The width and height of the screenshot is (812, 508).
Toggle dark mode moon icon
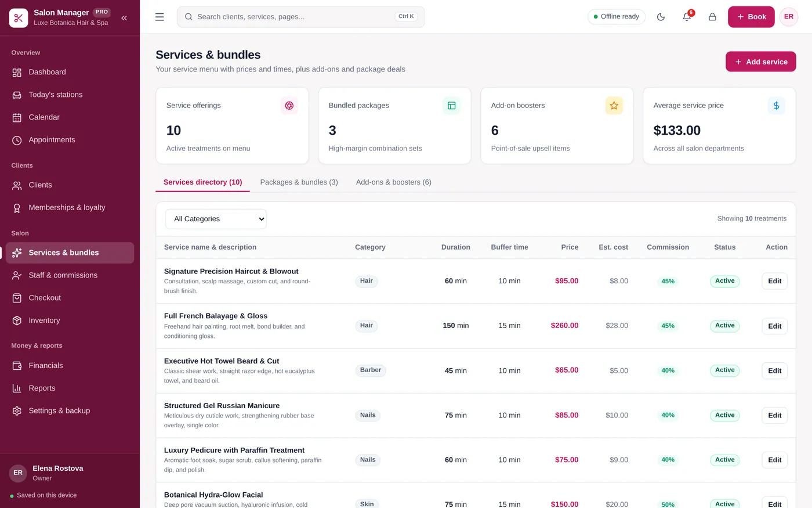click(661, 17)
